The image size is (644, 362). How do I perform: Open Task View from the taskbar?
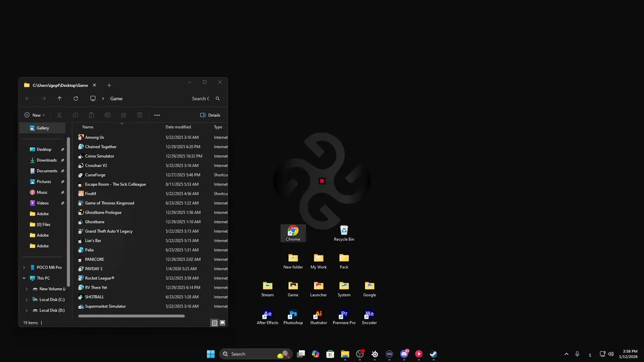tap(301, 354)
